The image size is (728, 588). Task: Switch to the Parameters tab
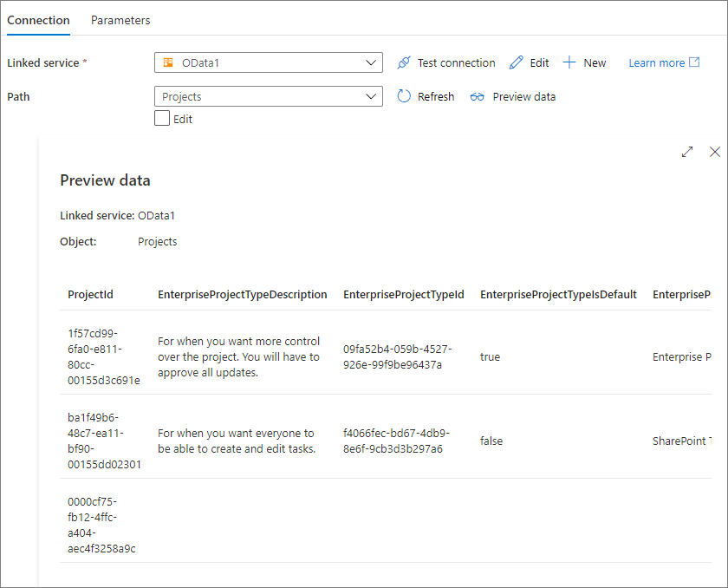[120, 20]
